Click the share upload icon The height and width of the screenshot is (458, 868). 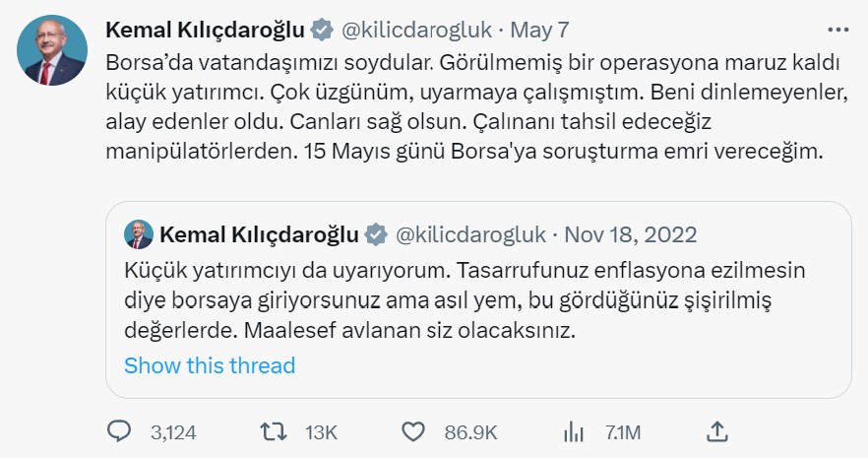pos(717,430)
